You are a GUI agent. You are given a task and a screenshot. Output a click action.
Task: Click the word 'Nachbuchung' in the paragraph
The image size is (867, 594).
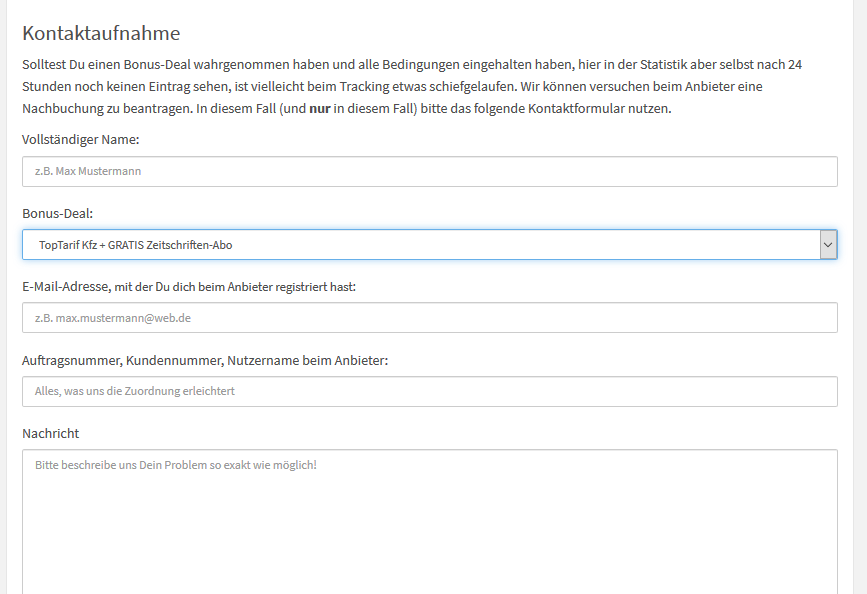pyautogui.click(x=63, y=108)
